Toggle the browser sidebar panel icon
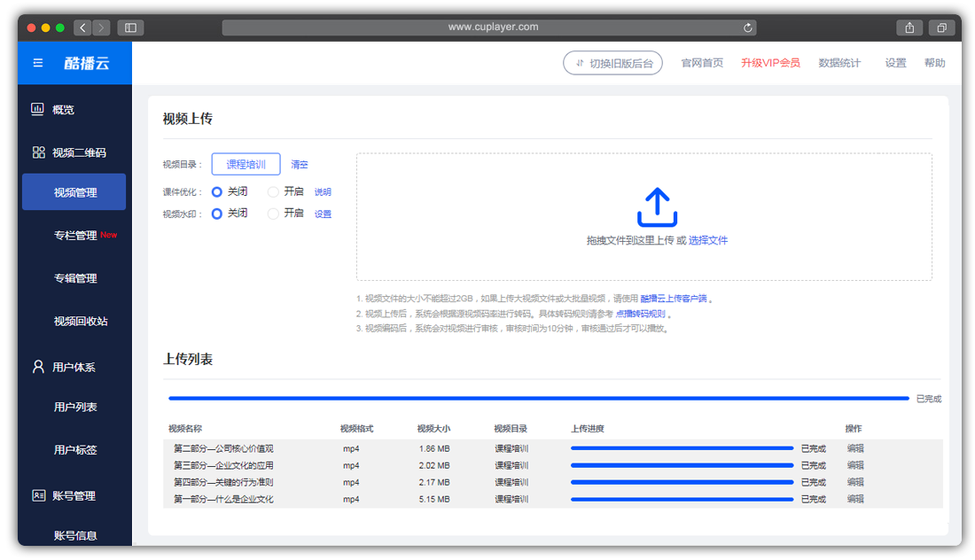The height and width of the screenshot is (560, 975). coord(130,27)
